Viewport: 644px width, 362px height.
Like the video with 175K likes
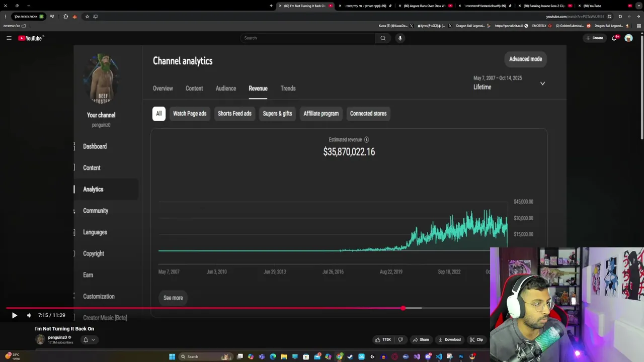tap(383, 340)
